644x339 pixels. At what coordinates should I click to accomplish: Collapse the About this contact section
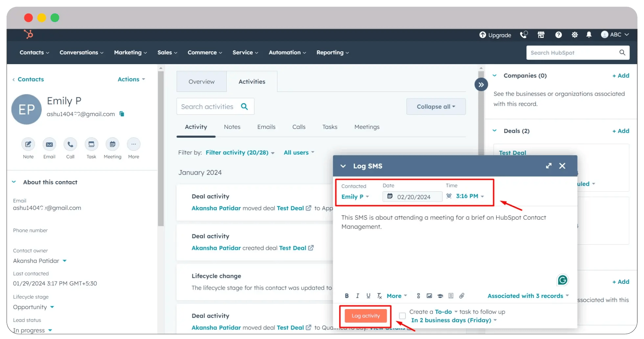pos(14,182)
